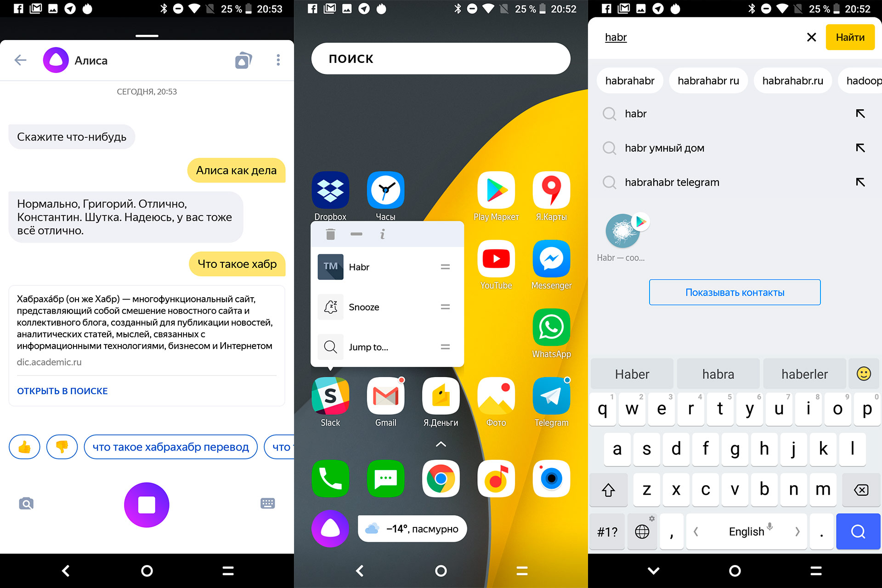
Task: Open Slack app
Action: [329, 398]
